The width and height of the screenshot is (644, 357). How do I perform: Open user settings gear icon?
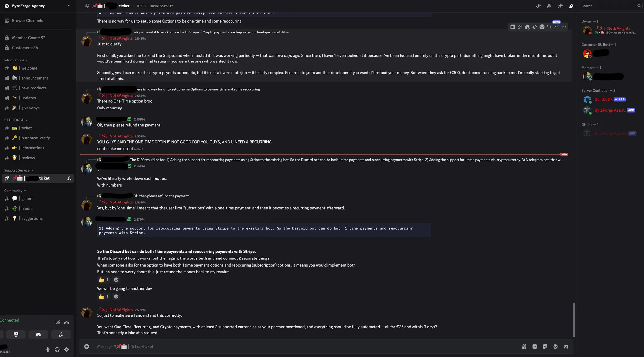67,350
